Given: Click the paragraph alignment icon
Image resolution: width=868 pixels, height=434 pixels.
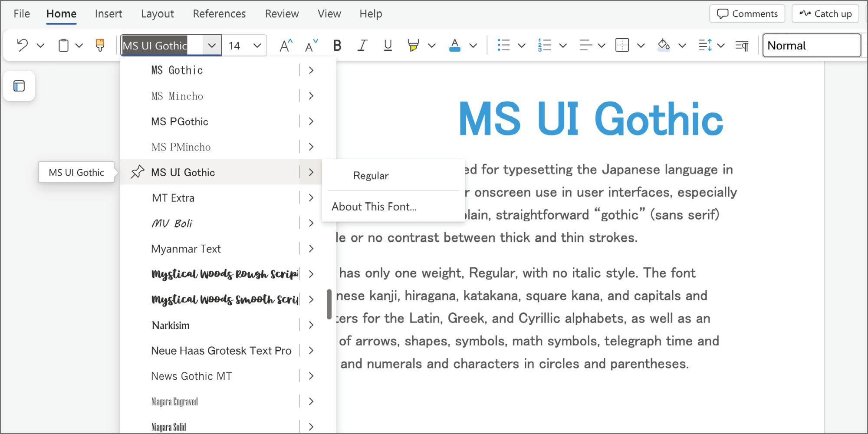Looking at the screenshot, I should click(585, 45).
